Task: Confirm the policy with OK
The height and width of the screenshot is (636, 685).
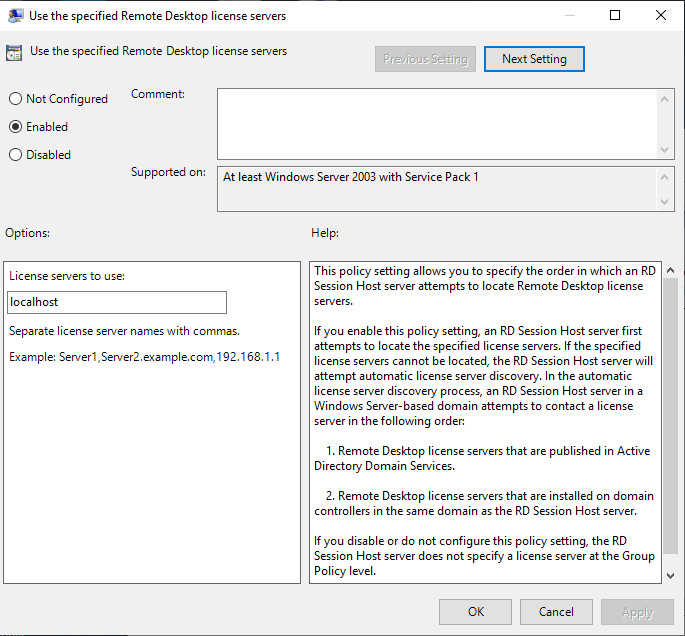Action: point(476,612)
